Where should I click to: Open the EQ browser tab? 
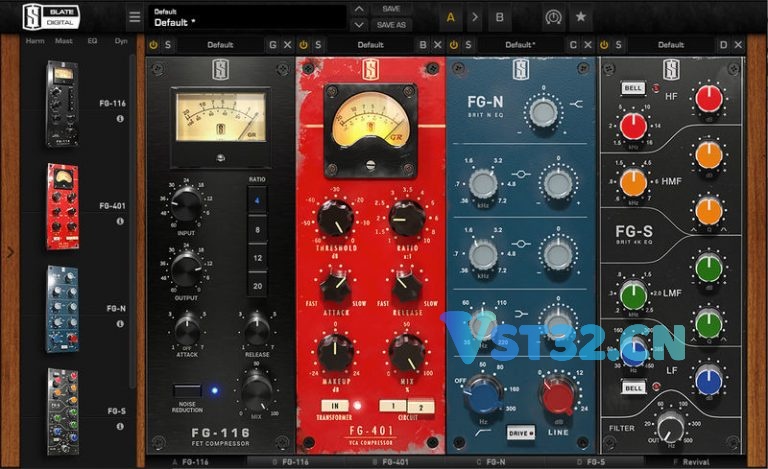(93, 41)
